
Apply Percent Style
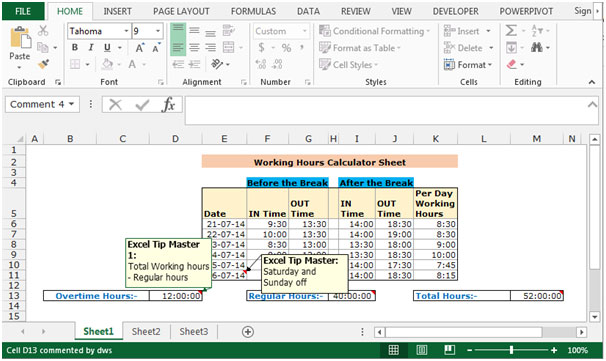(x=286, y=48)
